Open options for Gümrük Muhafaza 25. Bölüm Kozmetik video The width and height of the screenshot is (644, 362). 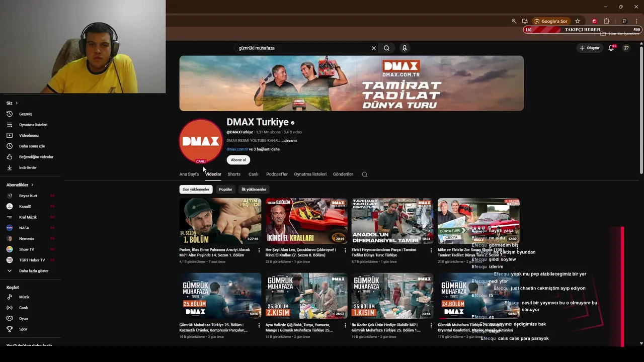259,325
